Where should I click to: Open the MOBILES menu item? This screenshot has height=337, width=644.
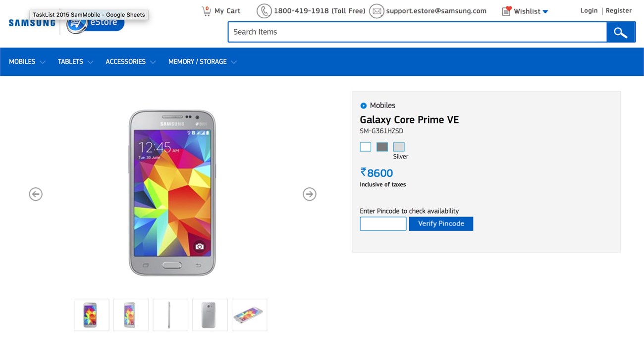(x=22, y=61)
